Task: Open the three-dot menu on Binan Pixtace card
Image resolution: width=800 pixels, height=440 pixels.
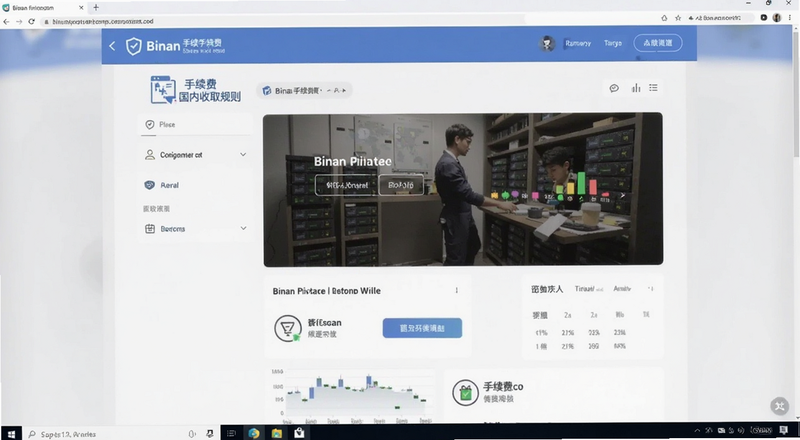Action: pyautogui.click(x=457, y=290)
